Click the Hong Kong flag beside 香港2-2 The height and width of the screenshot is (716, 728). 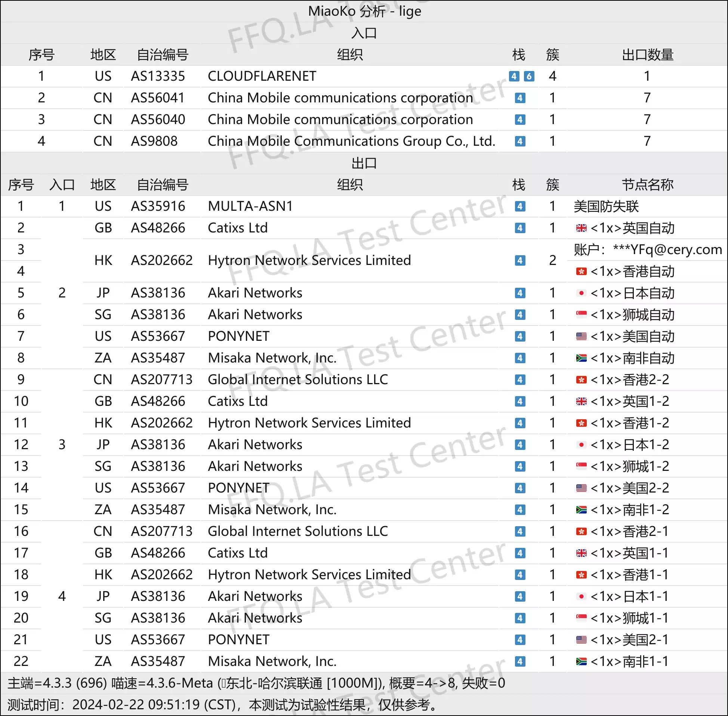(581, 379)
